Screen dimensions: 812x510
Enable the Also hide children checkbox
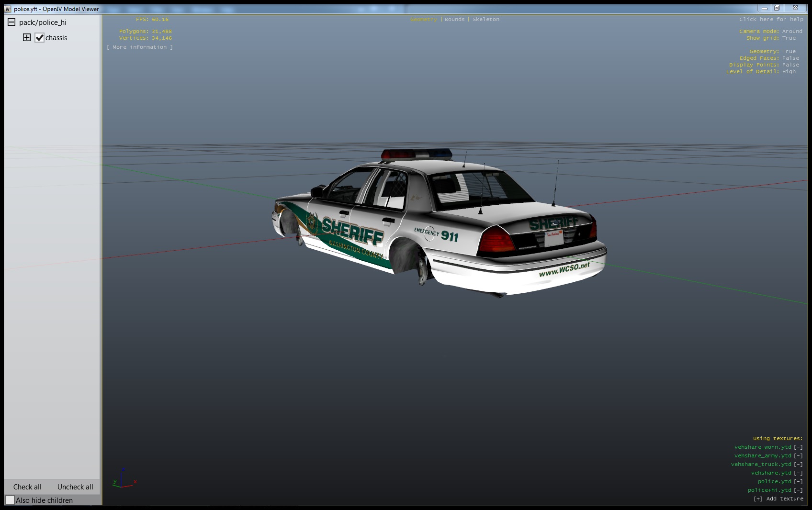(x=10, y=500)
